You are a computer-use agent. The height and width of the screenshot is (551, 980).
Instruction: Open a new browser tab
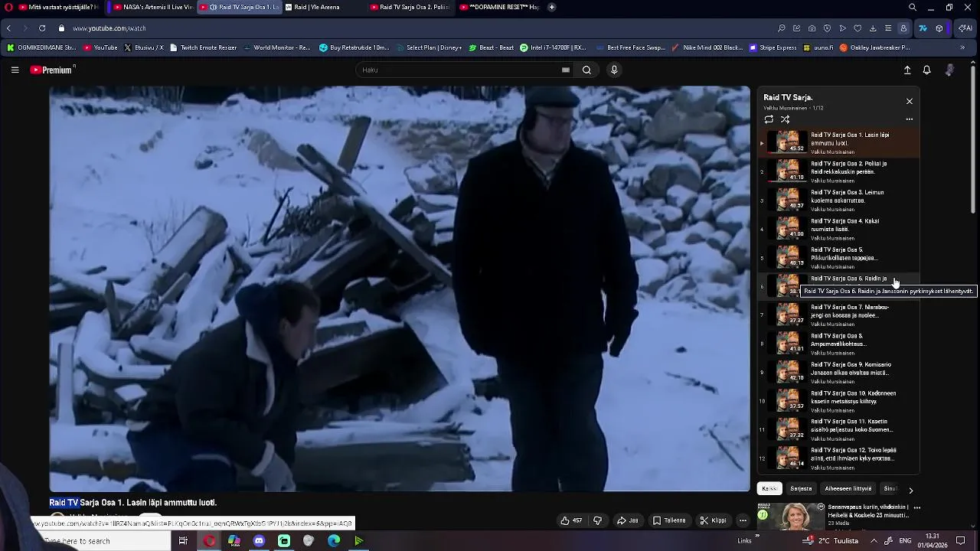click(x=552, y=7)
